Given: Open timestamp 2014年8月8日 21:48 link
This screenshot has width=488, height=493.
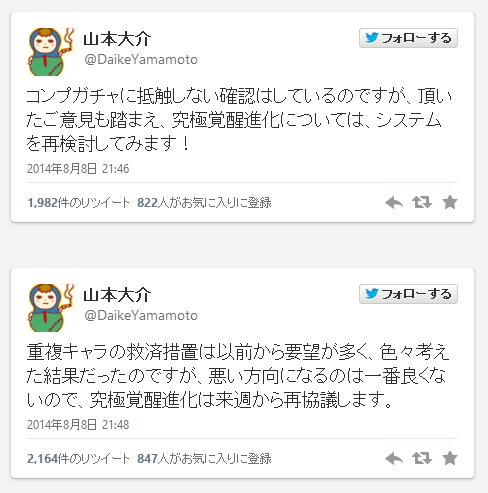Looking at the screenshot, I should click(78, 425).
